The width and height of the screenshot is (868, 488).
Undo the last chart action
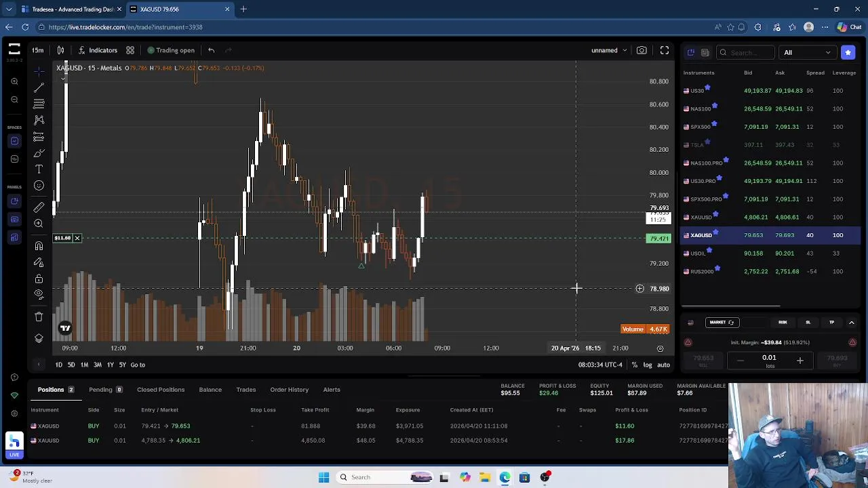point(212,50)
